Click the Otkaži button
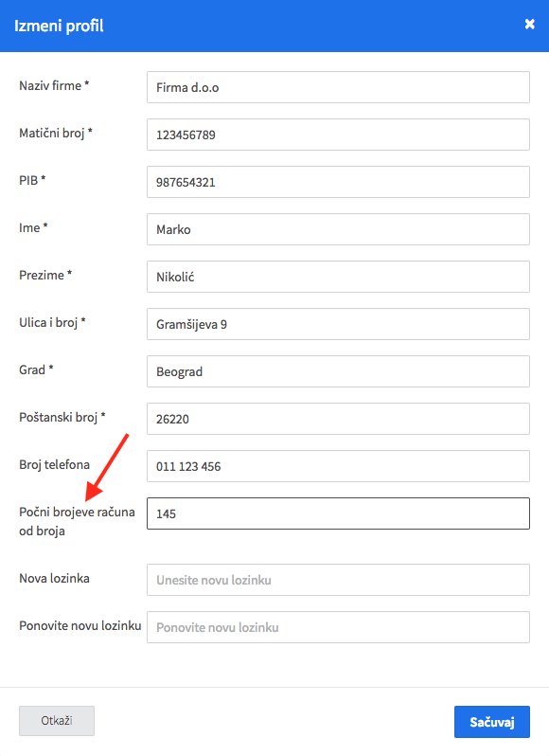 click(57, 721)
